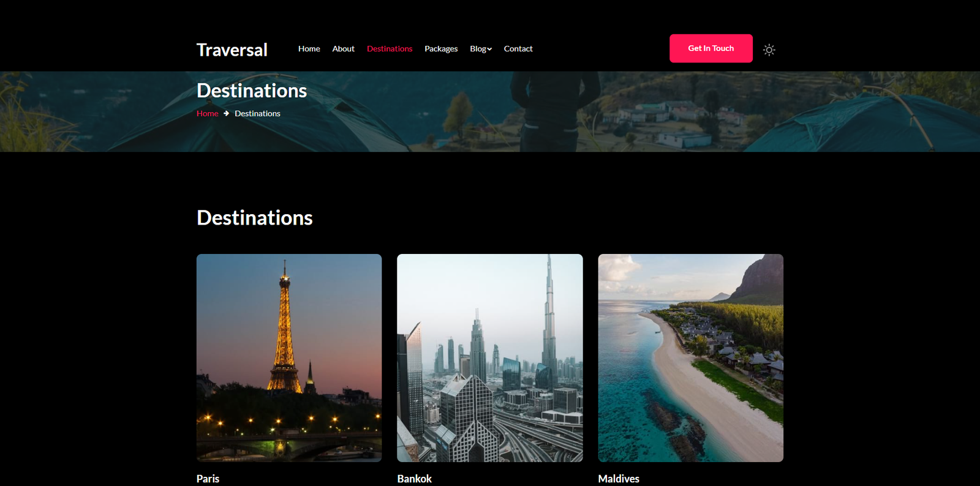This screenshot has width=980, height=486.
Task: Click the Paris destination title
Action: (x=208, y=479)
